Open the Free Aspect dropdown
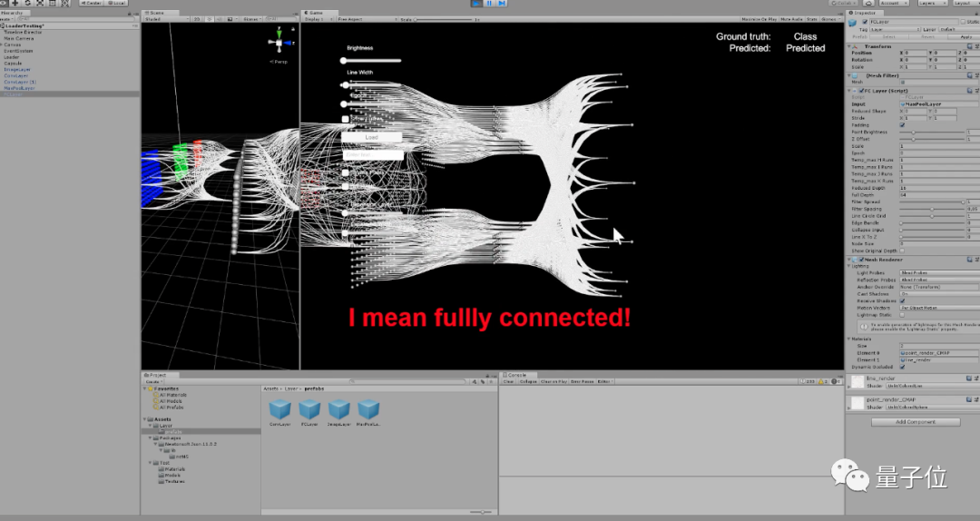Screen dimensions: 980x521 point(367,19)
